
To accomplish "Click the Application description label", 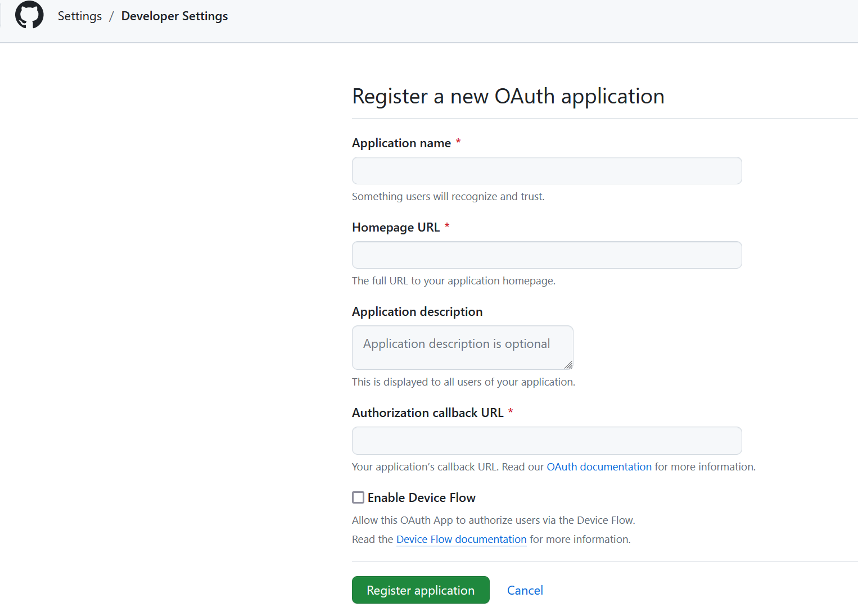I will tap(417, 312).
